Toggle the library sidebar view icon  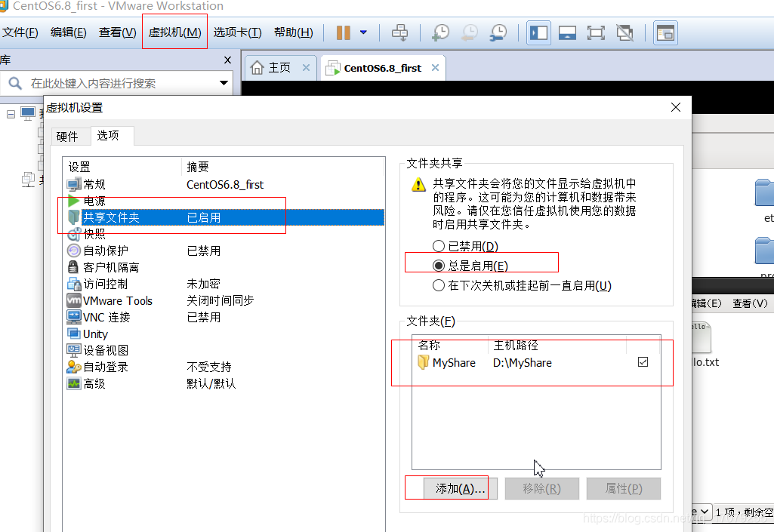(538, 33)
